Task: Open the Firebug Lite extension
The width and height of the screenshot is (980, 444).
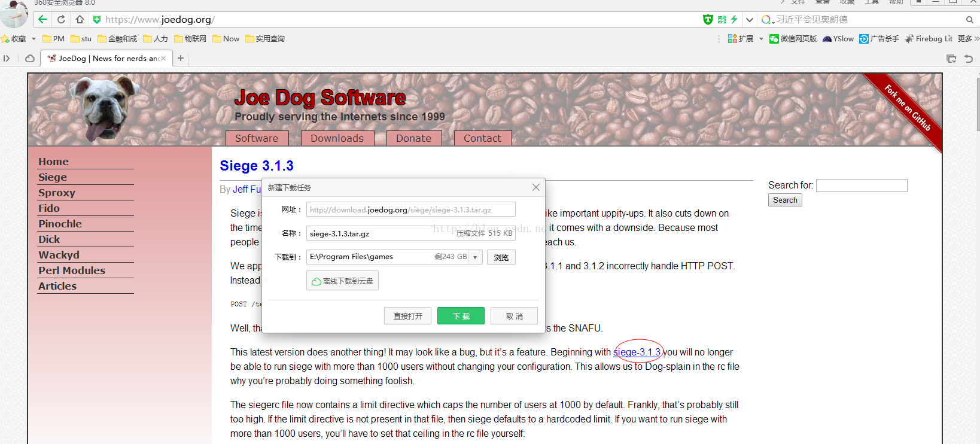Action: click(929, 39)
